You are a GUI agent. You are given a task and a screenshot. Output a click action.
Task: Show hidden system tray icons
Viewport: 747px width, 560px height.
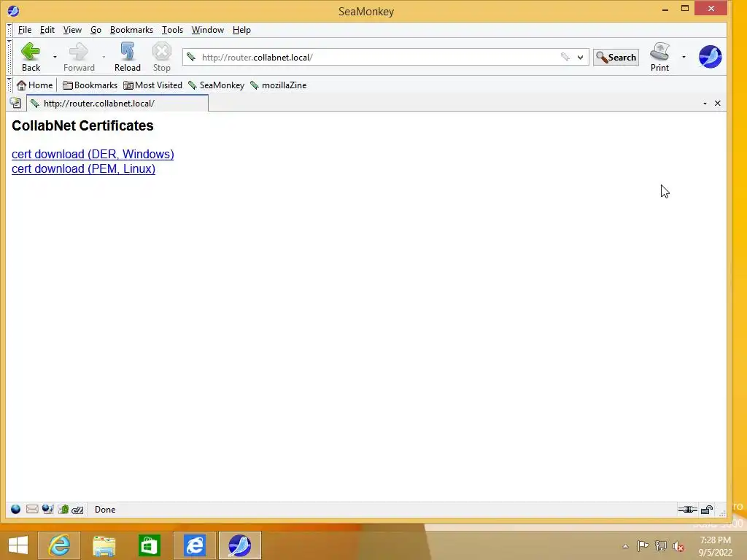coord(625,546)
